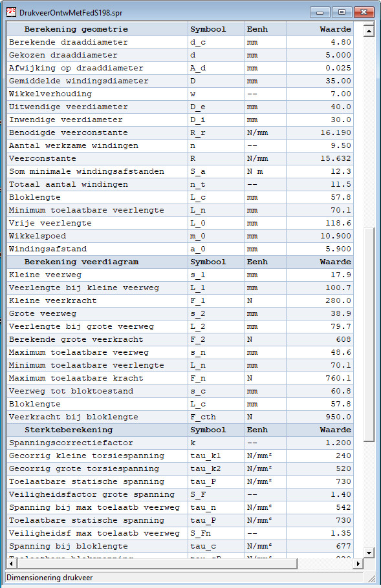Minimize the DrukveerOntwMetFedS198.spr window
This screenshot has height=588, width=381.
(x=320, y=12)
